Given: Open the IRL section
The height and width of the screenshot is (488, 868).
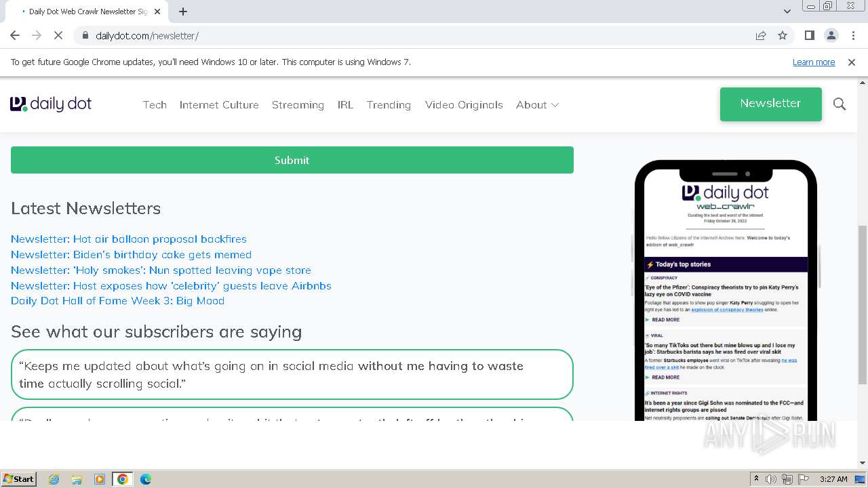Looking at the screenshot, I should [345, 104].
